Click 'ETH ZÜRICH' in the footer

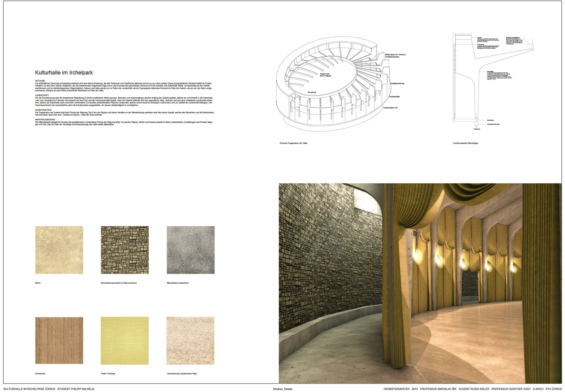[554, 389]
